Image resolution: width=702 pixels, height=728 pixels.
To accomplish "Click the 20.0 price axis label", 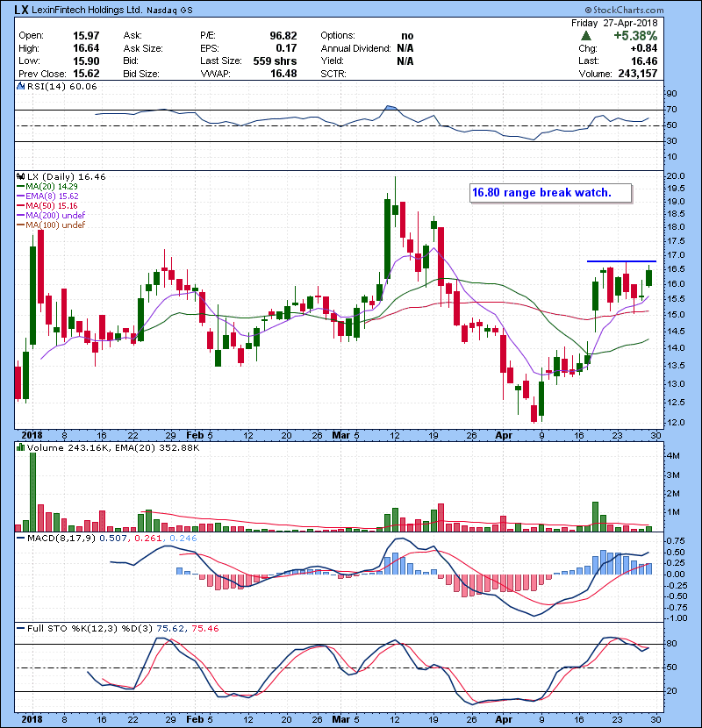I will (x=676, y=176).
